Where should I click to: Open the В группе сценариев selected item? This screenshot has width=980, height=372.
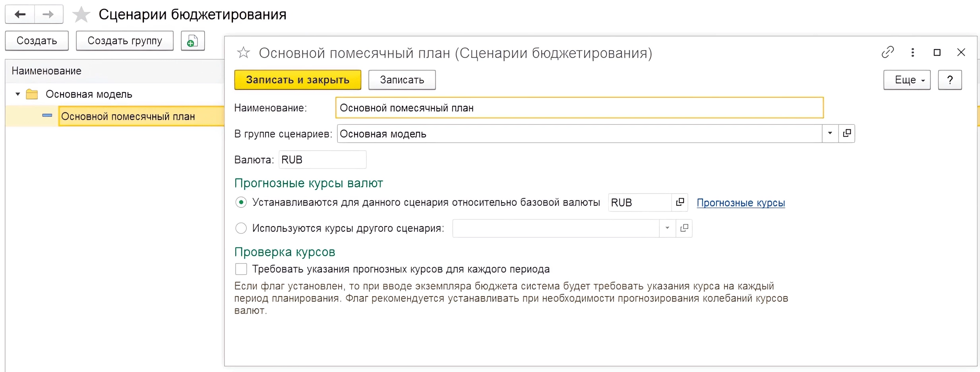click(847, 134)
